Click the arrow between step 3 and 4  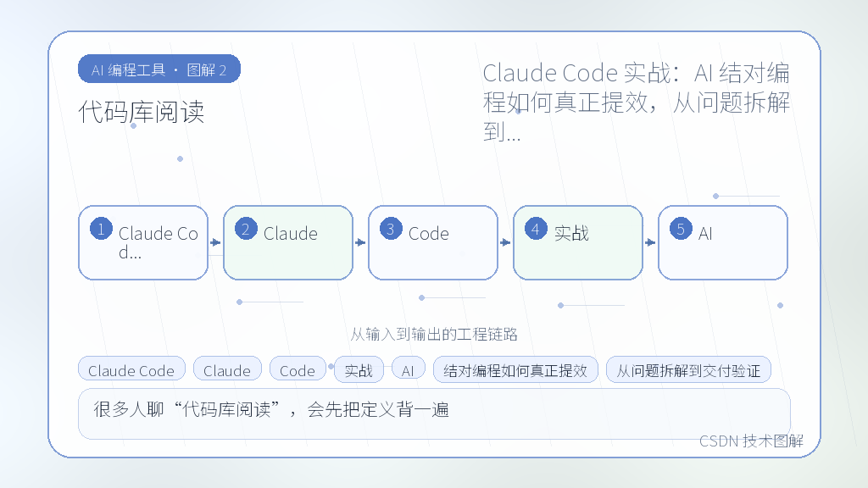tap(505, 242)
